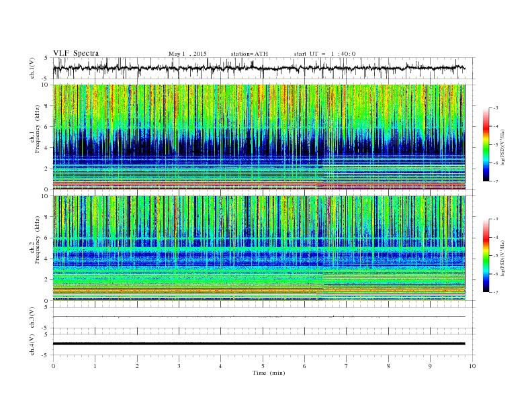Screen dimensions: 532x411
Task: Click the "-5" tick on the ch.2 colorbar
Action: coord(495,256)
